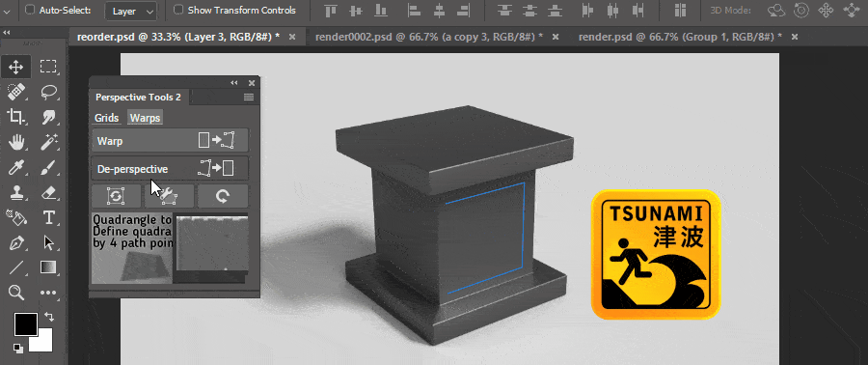Select the Hand tool
The image size is (868, 365).
click(16, 142)
